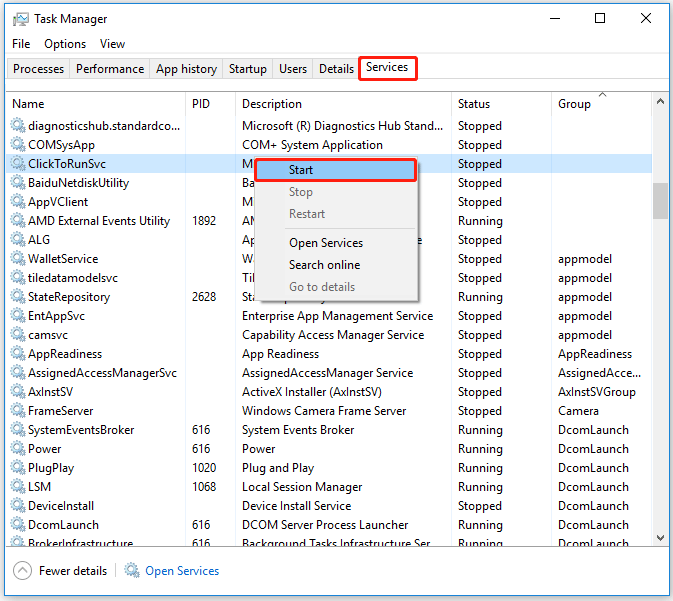The height and width of the screenshot is (601, 673).
Task: Click gear icon beside tiledatamodelsvc
Action: (18, 277)
